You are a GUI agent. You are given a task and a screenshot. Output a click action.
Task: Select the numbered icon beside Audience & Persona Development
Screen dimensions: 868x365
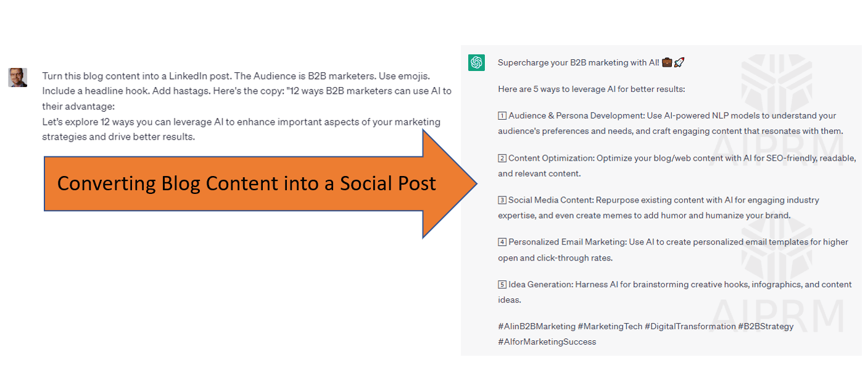pyautogui.click(x=502, y=115)
